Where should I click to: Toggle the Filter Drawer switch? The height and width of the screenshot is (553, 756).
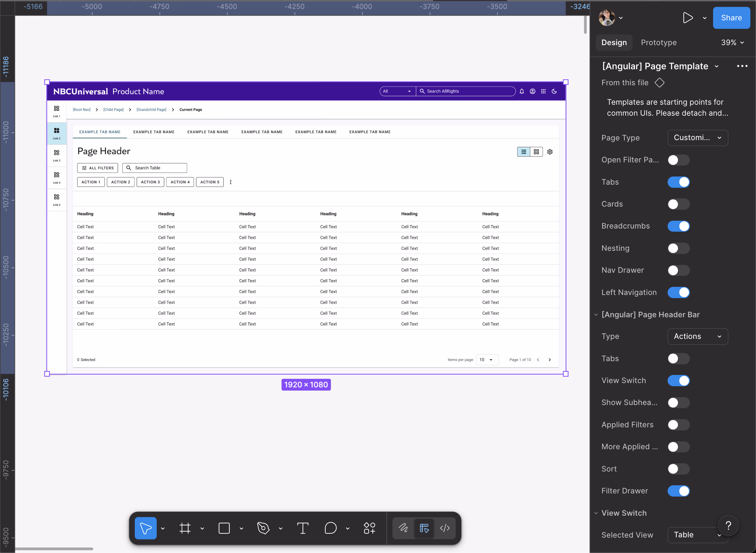(678, 491)
